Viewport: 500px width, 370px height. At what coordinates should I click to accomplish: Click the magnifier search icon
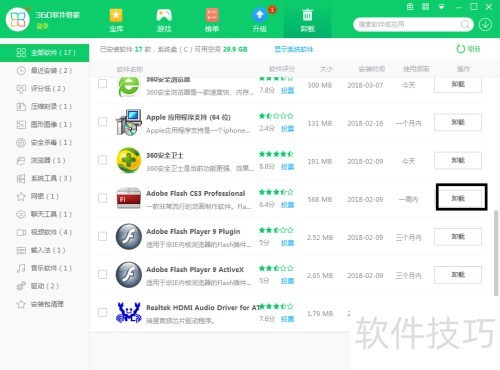[465, 24]
